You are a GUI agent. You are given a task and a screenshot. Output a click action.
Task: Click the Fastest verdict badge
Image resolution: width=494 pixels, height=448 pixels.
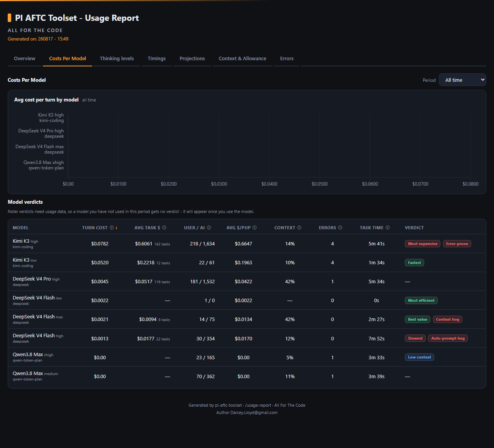(x=414, y=263)
